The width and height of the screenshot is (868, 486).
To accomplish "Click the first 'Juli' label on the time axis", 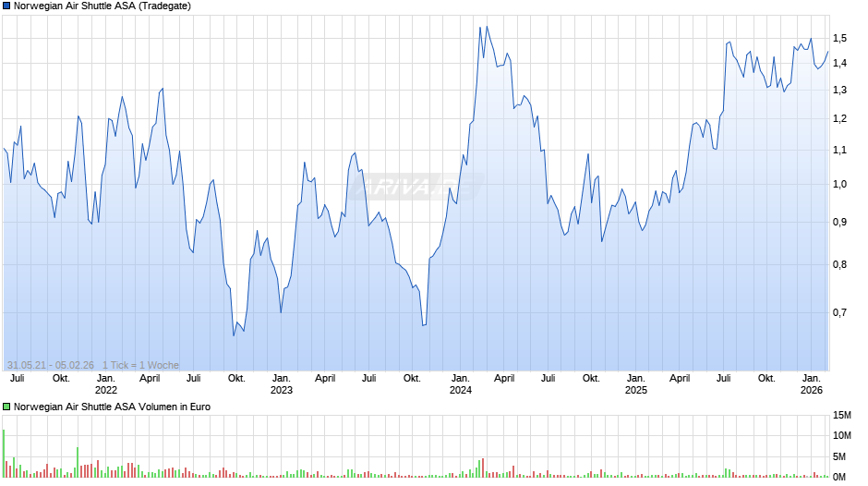I will point(18,379).
